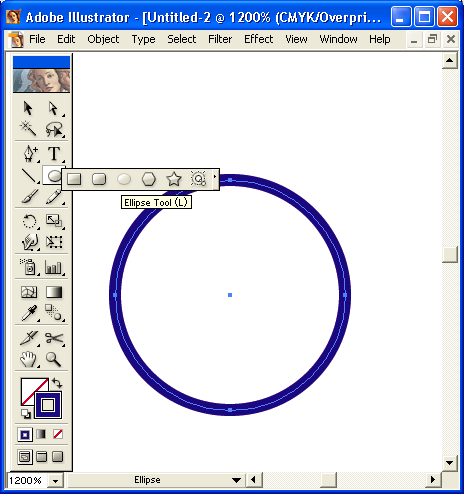Pick the Zoom magnifier tool
The image size is (464, 494).
(x=53, y=359)
